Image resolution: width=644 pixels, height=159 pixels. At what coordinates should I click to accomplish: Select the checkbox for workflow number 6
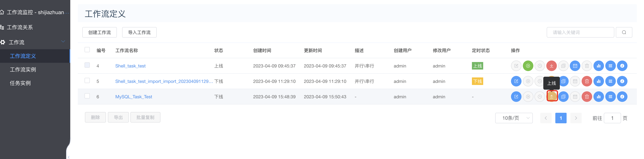click(x=87, y=96)
